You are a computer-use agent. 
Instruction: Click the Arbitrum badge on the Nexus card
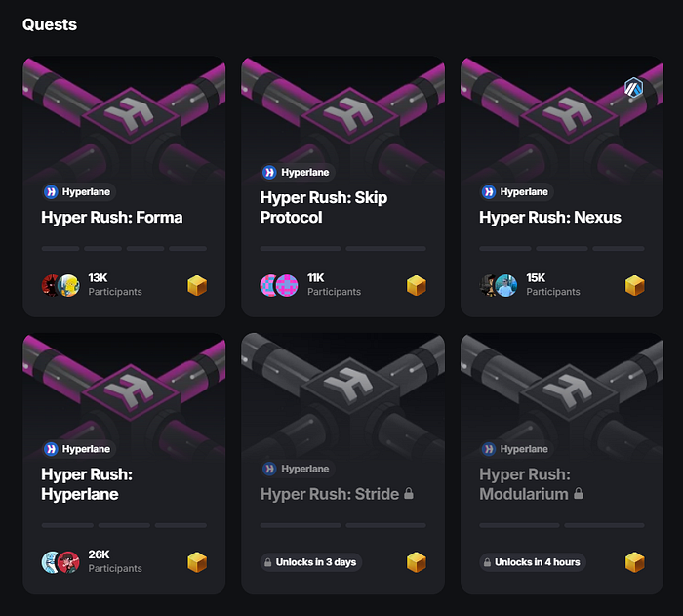(x=634, y=88)
